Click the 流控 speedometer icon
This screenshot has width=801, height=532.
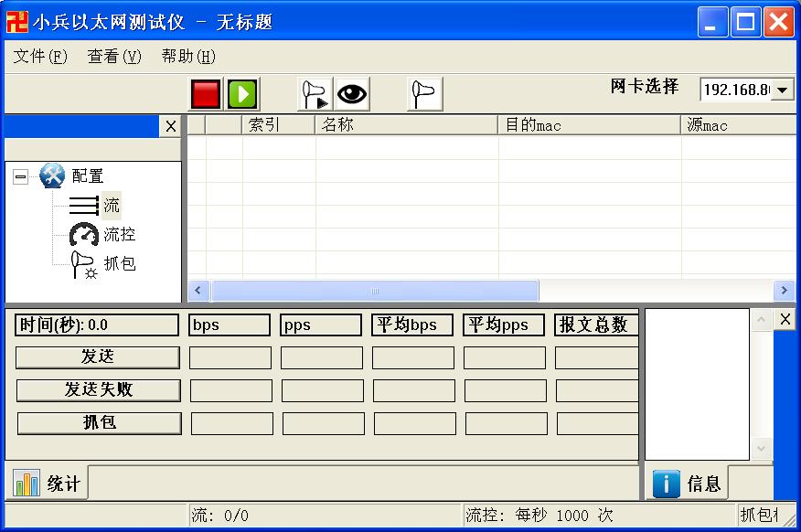point(84,234)
